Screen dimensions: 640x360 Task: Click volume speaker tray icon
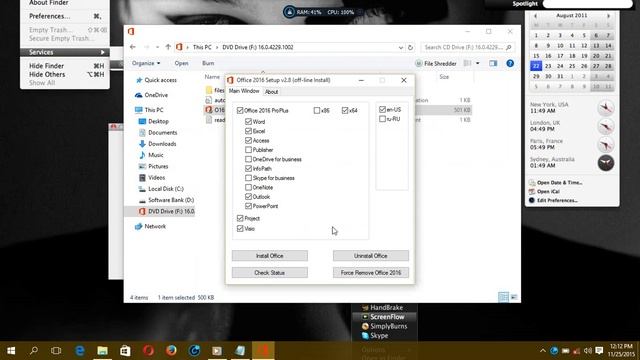click(x=588, y=351)
